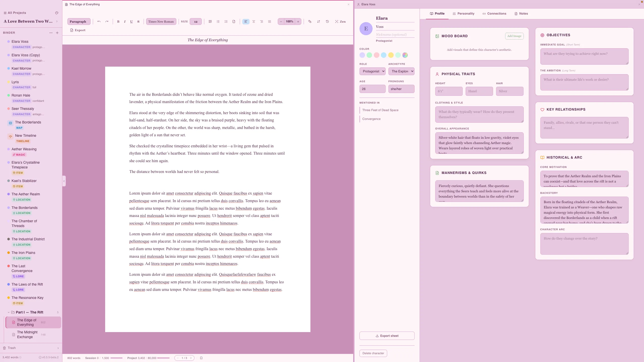Apply strikethrough formatting
Screen dimensions: 644x362
click(x=138, y=22)
